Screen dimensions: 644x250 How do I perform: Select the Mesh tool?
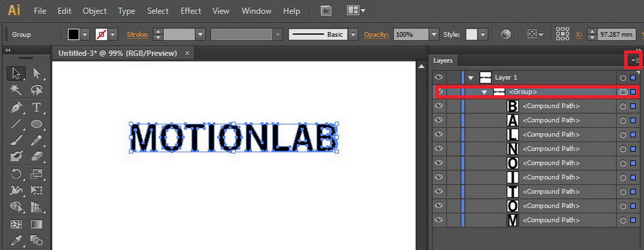coord(16,224)
